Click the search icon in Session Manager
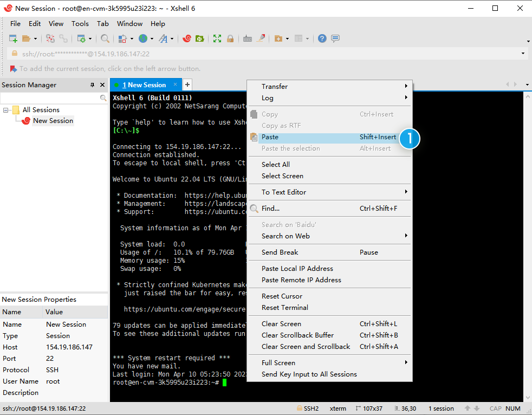532x415 pixels. click(x=103, y=98)
